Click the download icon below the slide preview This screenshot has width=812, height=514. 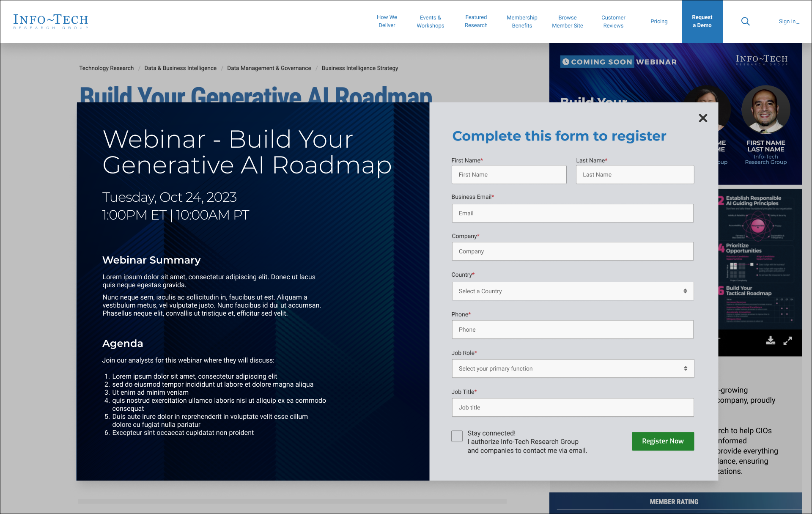point(771,341)
